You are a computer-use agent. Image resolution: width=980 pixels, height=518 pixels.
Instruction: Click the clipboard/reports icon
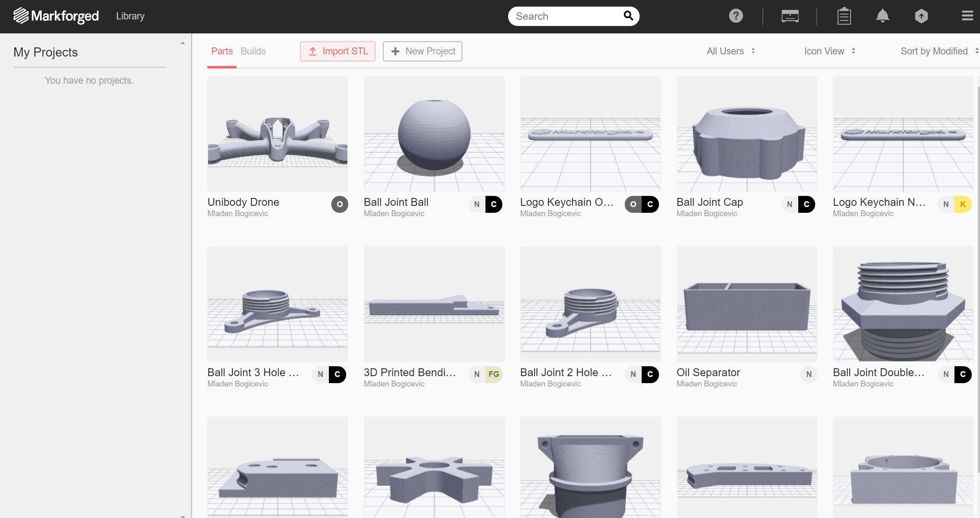(843, 16)
